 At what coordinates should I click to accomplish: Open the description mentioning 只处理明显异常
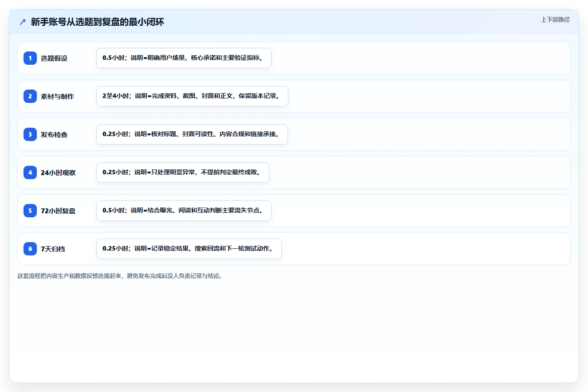click(x=183, y=172)
